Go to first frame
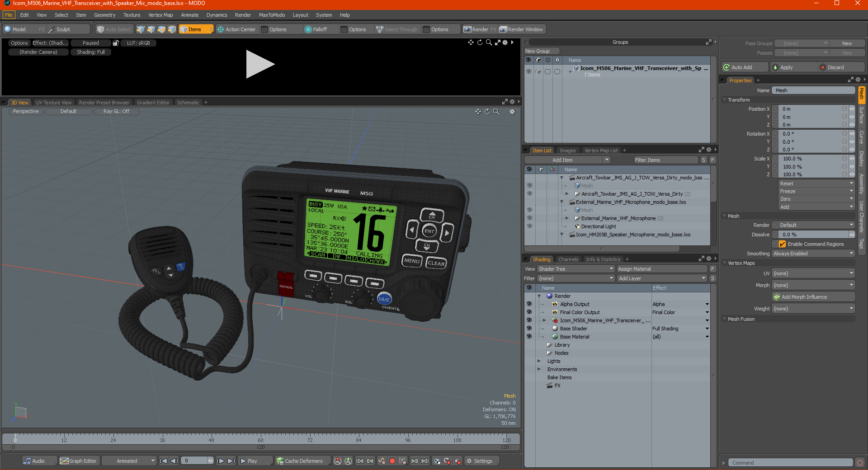868x470 pixels. coord(163,461)
